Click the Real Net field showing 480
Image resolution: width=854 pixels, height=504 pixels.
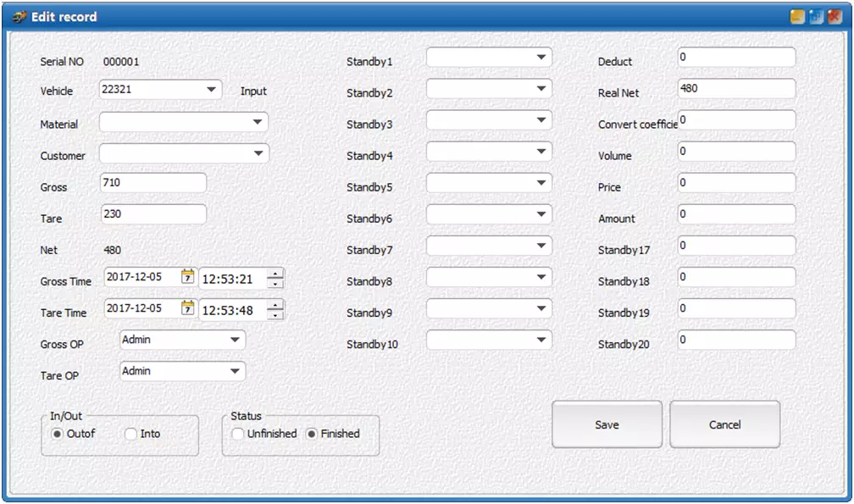pyautogui.click(x=736, y=89)
